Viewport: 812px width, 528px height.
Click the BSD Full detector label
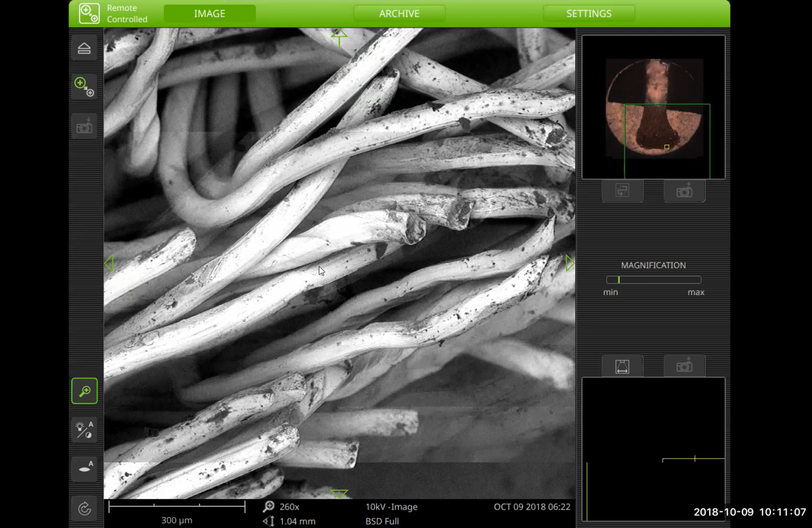[382, 521]
